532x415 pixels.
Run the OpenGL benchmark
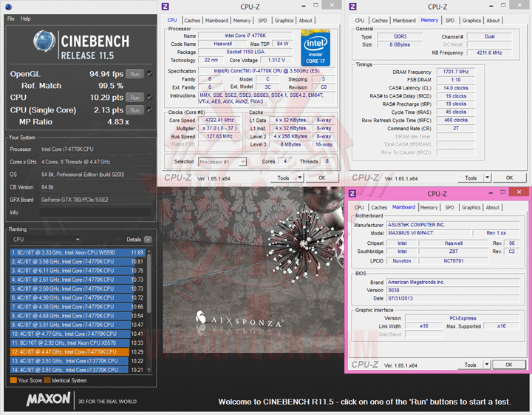pos(134,74)
